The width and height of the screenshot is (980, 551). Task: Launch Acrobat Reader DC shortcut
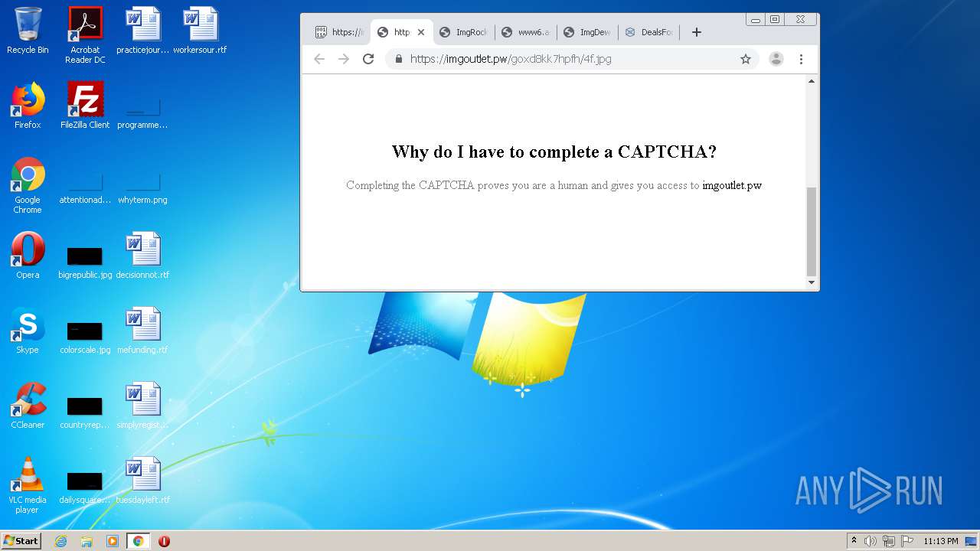tap(85, 34)
